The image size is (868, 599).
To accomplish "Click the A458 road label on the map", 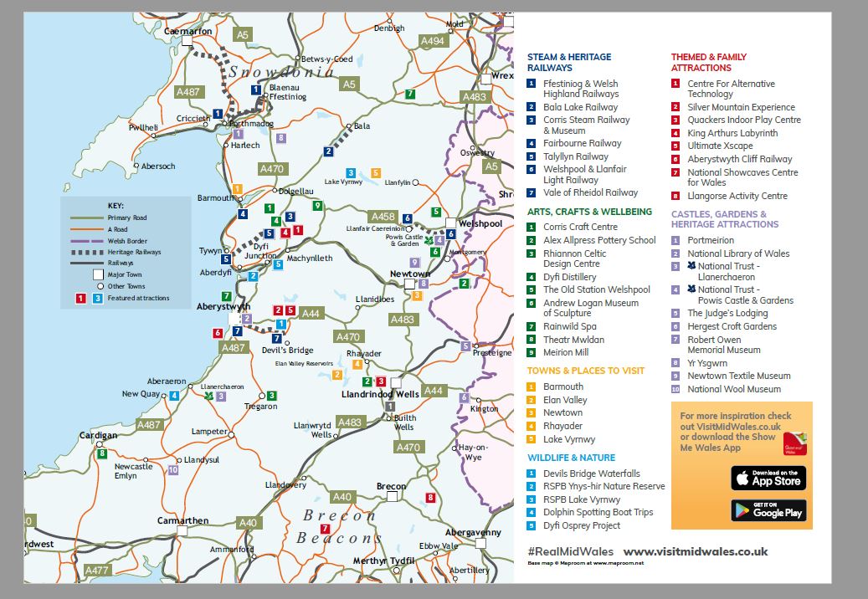I will coord(383,217).
